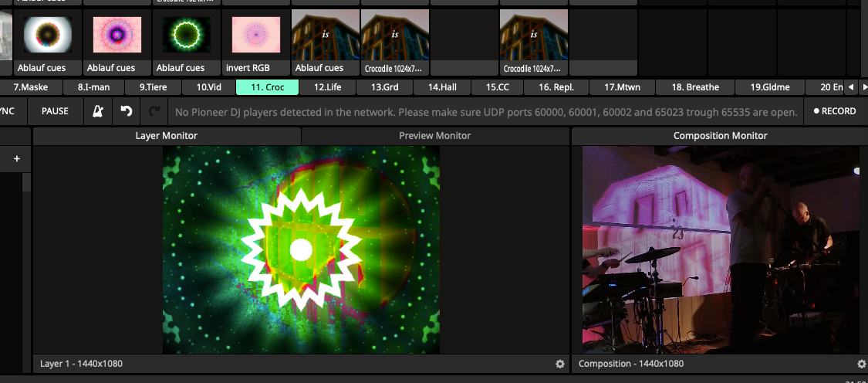The width and height of the screenshot is (868, 383).
Task: Open Layer 1 monitor gear settings
Action: (560, 364)
